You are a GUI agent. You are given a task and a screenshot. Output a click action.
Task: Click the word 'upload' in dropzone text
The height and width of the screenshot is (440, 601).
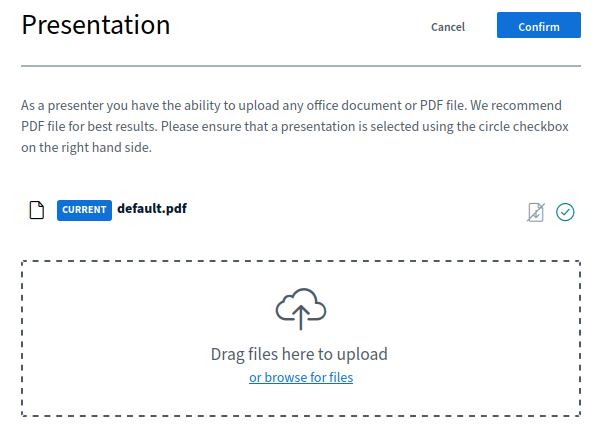(x=363, y=354)
